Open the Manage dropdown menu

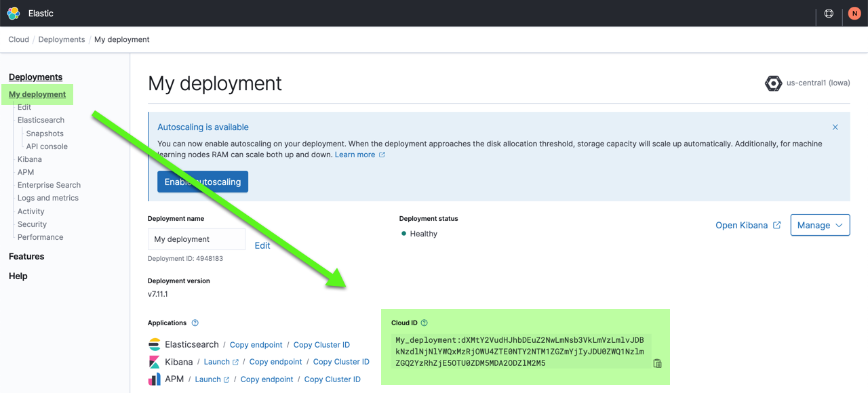[820, 225]
